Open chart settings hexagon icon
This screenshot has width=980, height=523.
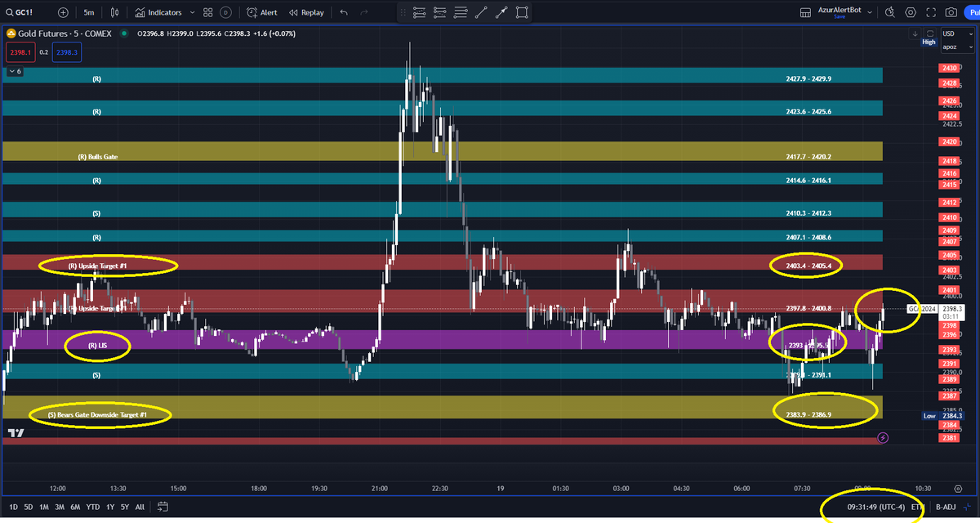pos(911,12)
